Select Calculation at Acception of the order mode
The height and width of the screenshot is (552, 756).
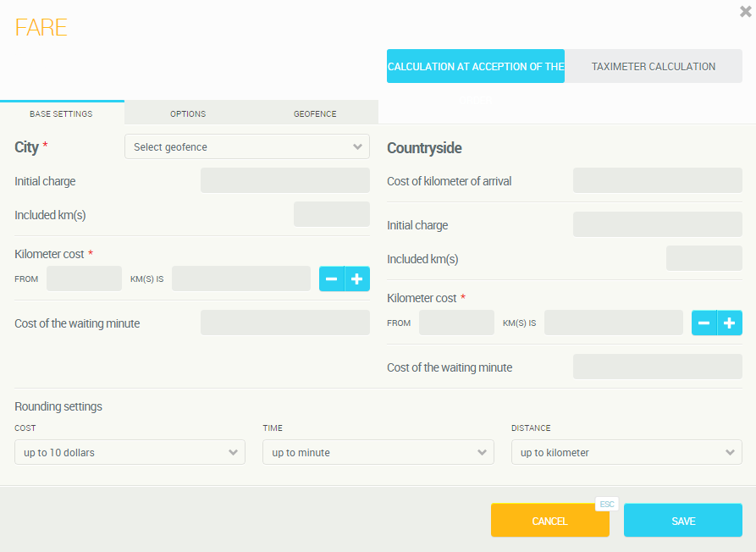click(x=475, y=66)
